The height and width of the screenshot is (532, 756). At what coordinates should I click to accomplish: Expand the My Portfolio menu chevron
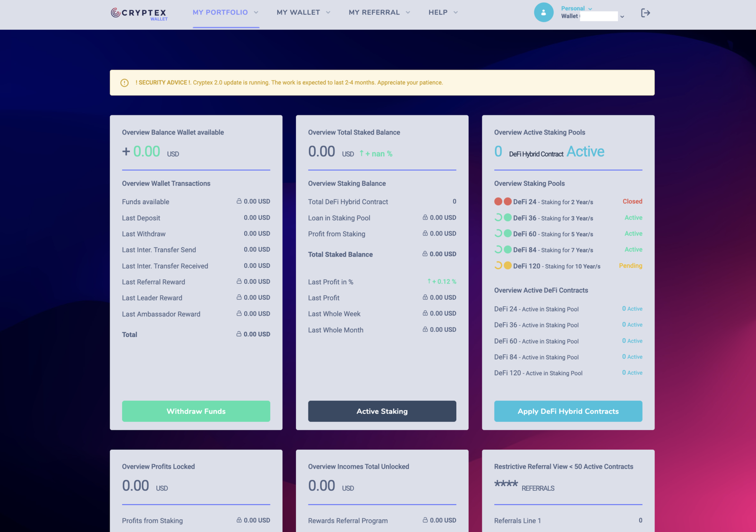click(x=256, y=12)
